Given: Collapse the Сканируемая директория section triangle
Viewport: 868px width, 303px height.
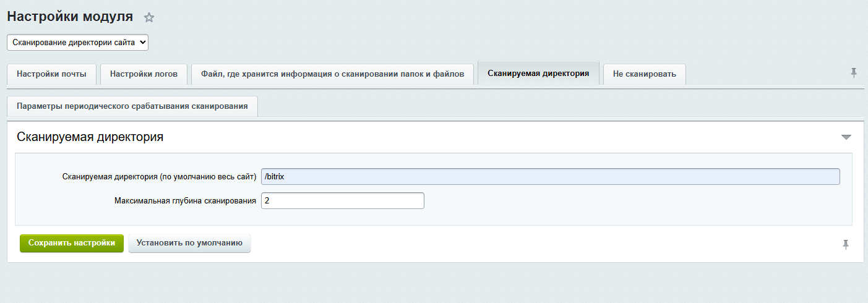Looking at the screenshot, I should point(846,137).
